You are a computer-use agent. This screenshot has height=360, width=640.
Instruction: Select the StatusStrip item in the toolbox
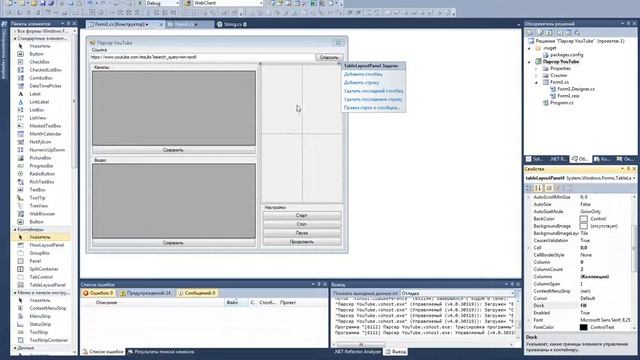[40, 324]
